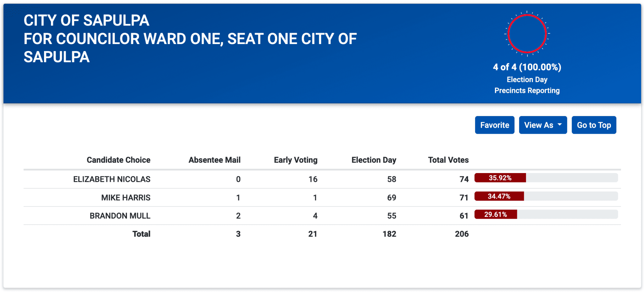Click the City of Sapulpa race title
The image size is (644, 292).
tap(190, 39)
